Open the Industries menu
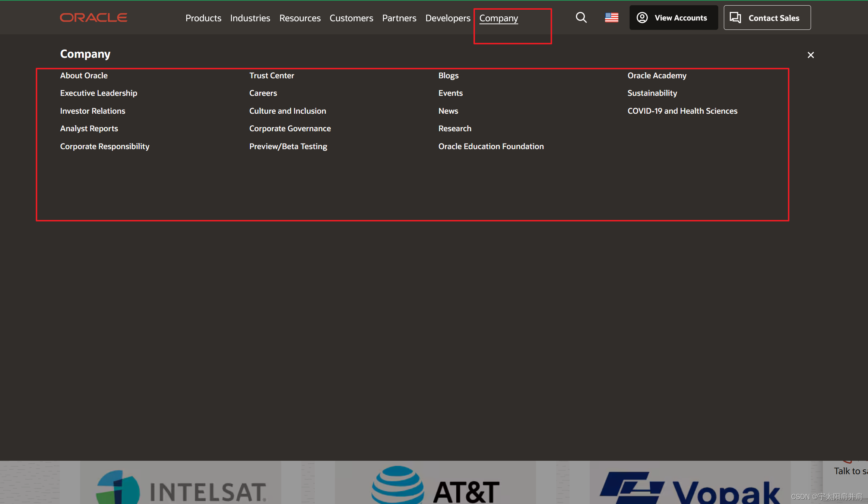The width and height of the screenshot is (868, 504). tap(250, 18)
